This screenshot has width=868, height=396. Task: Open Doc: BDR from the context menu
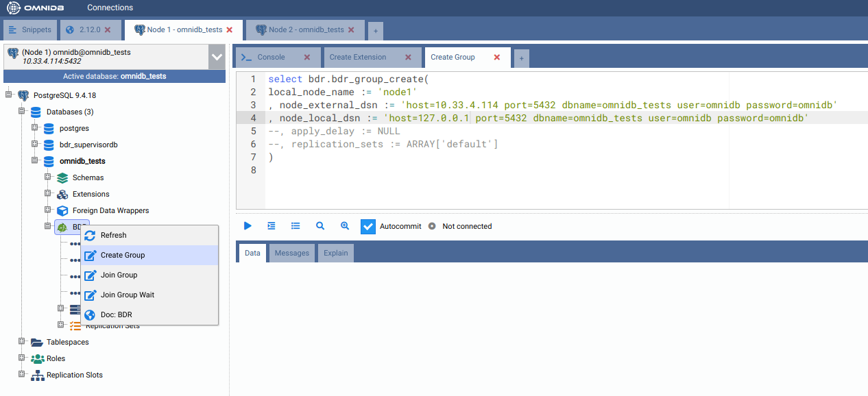(x=149, y=314)
